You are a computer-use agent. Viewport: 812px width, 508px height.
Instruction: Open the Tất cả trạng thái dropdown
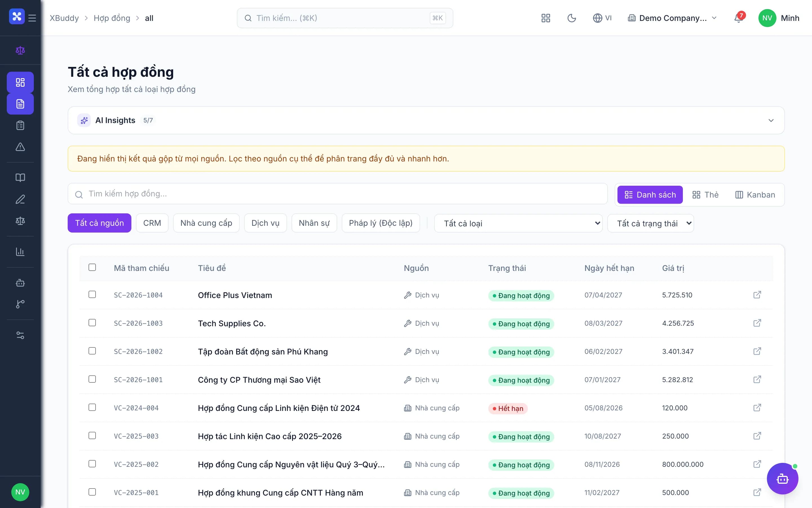(650, 223)
